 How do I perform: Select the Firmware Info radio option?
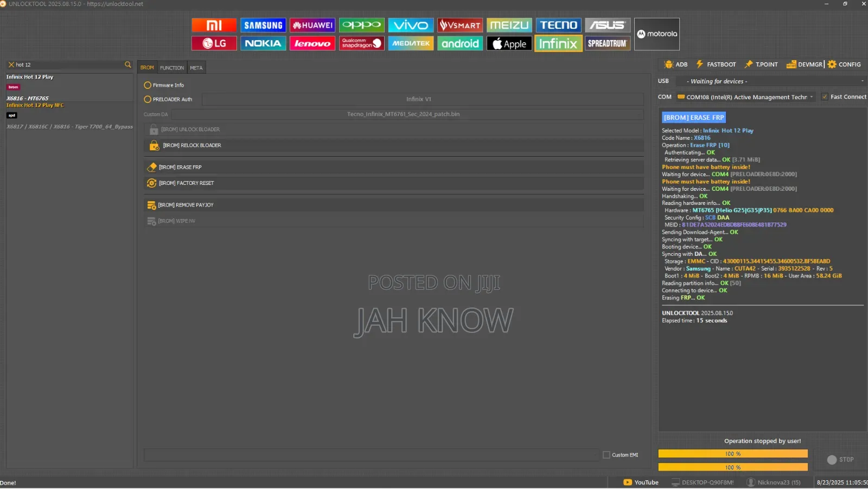coord(148,85)
